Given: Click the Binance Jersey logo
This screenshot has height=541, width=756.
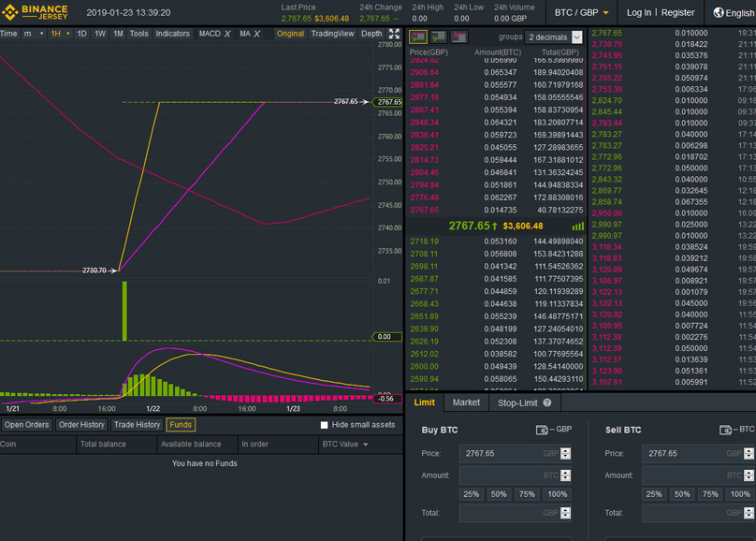Looking at the screenshot, I should (x=36, y=12).
